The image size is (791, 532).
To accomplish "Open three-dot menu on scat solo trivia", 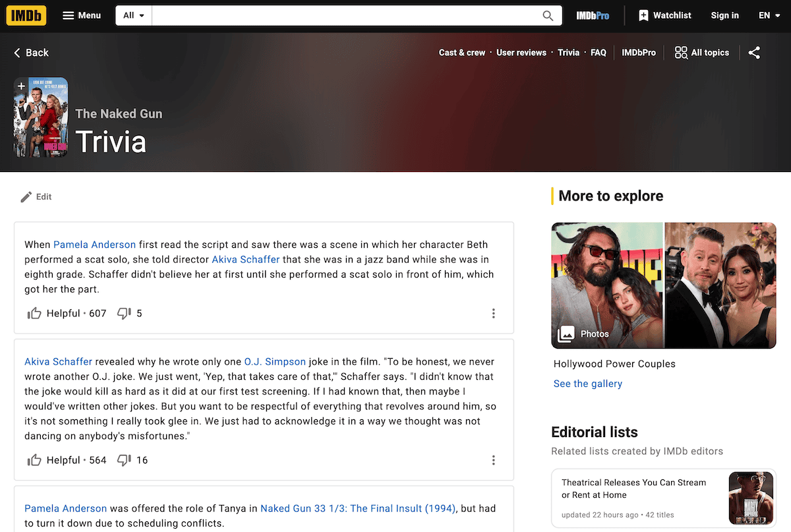I will 493,314.
